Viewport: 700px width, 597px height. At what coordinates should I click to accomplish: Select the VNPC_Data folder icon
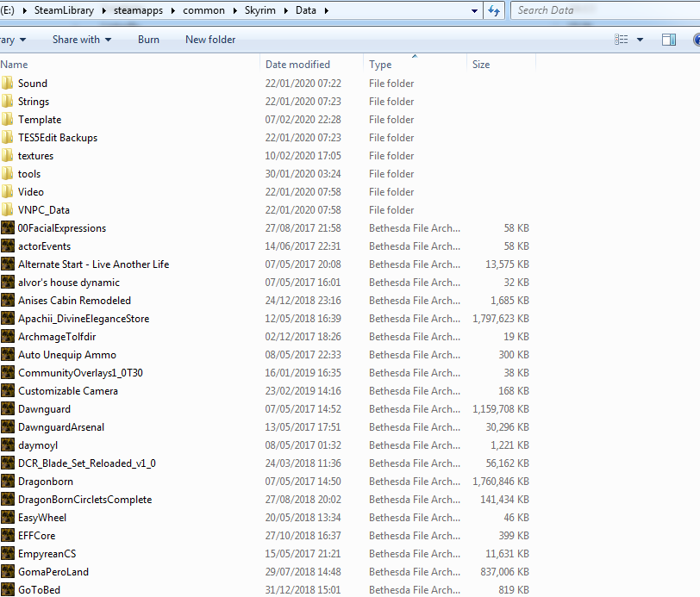point(7,209)
